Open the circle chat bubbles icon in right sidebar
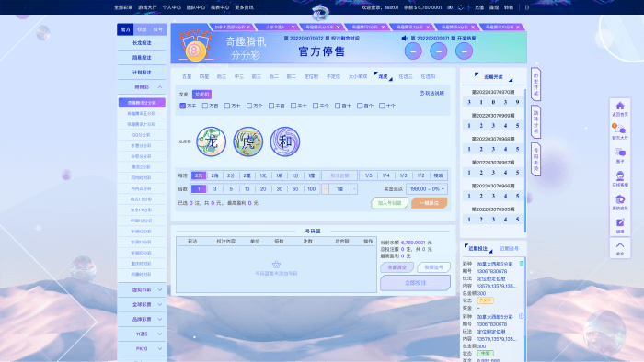This screenshot has height=362, width=644. coord(620,153)
